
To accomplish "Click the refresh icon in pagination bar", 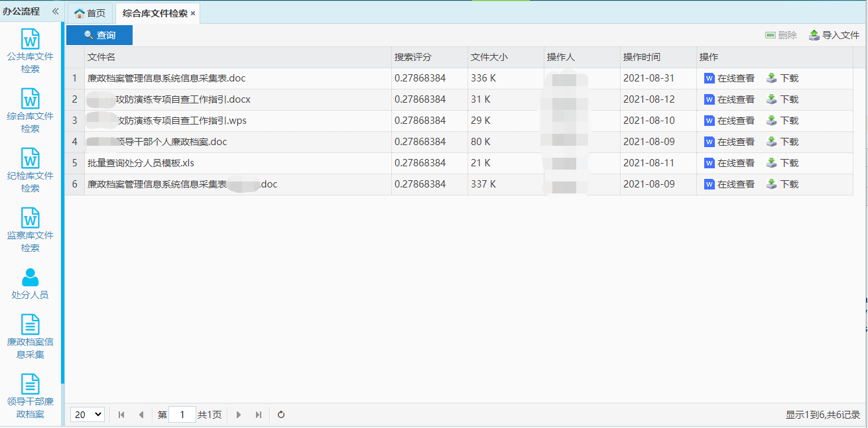I will (281, 415).
